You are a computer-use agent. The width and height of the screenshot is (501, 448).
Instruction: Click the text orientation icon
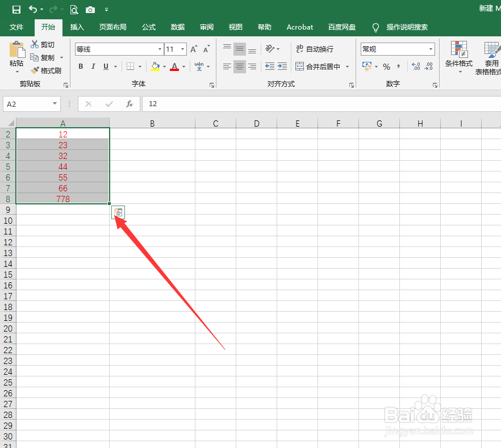click(x=270, y=49)
